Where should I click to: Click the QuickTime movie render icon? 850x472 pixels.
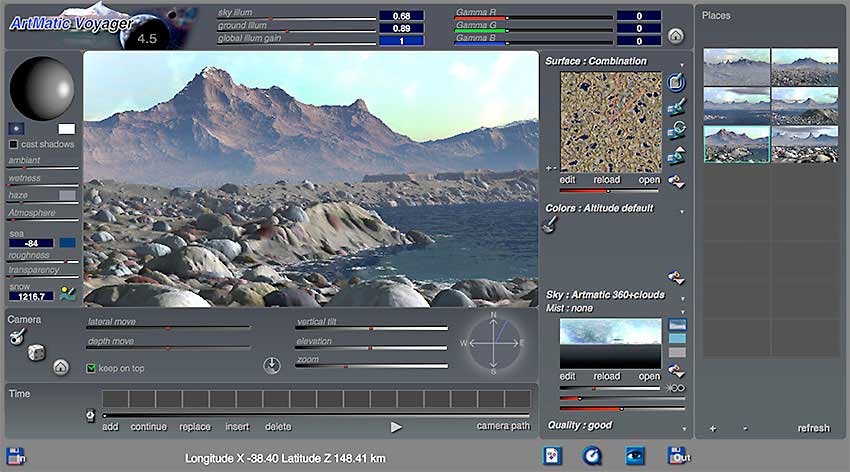[592, 455]
